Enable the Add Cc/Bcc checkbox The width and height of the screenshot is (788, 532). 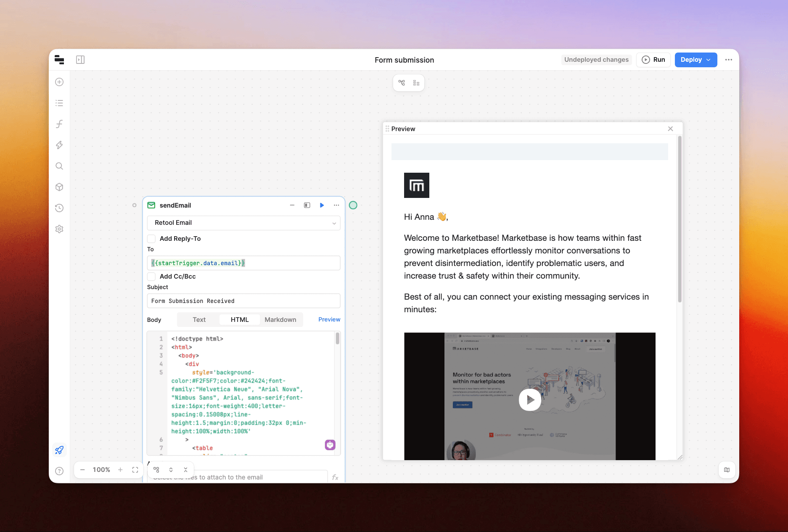[x=151, y=277]
